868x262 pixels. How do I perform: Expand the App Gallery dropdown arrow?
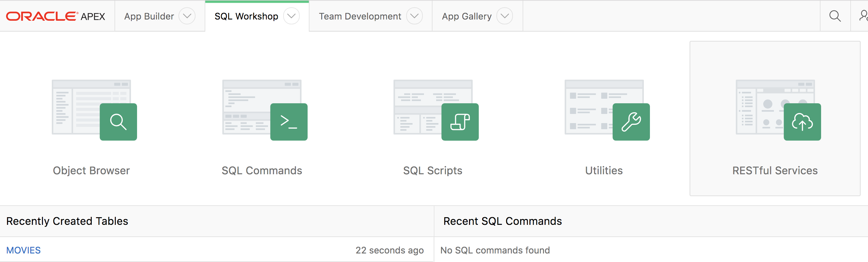pyautogui.click(x=505, y=16)
